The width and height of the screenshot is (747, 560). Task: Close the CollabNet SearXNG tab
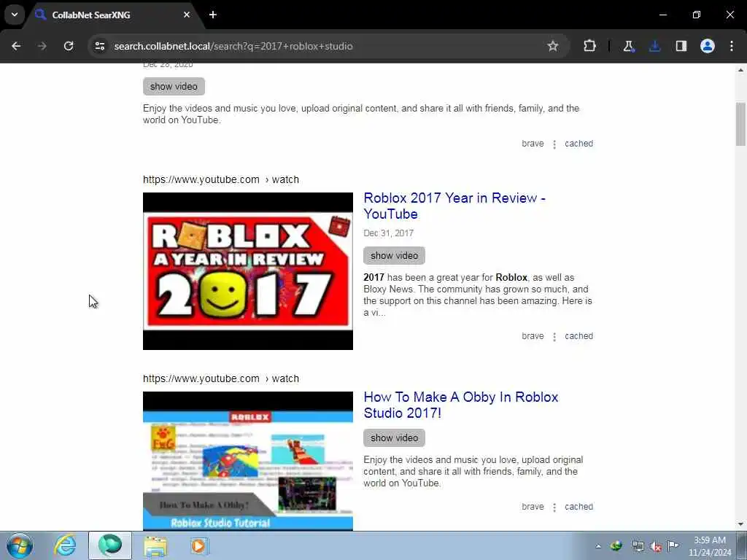[x=187, y=15]
